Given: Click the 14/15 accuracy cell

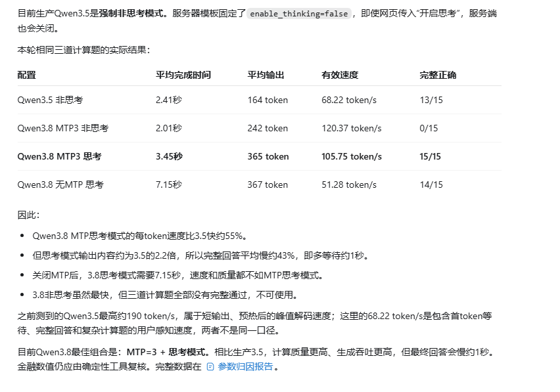Looking at the screenshot, I should click(431, 185).
